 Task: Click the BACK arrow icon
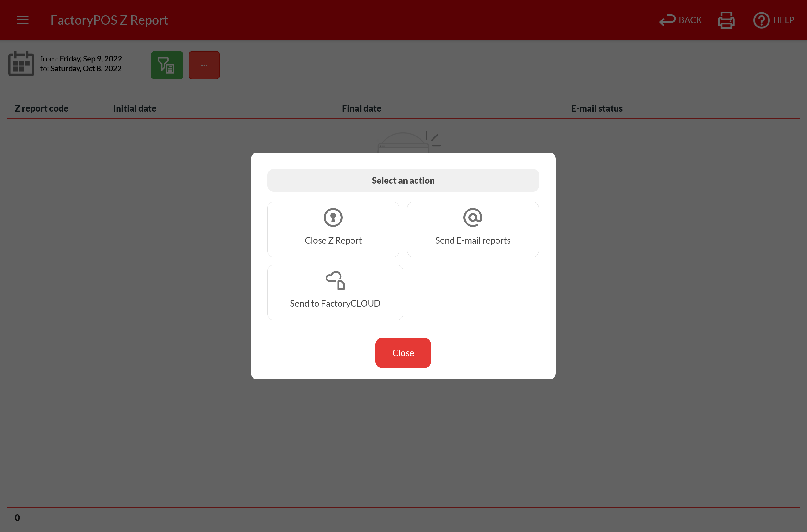coord(667,20)
